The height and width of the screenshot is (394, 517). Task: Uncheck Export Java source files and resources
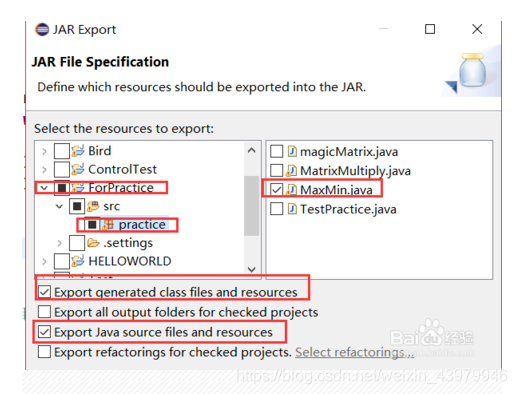click(x=44, y=332)
